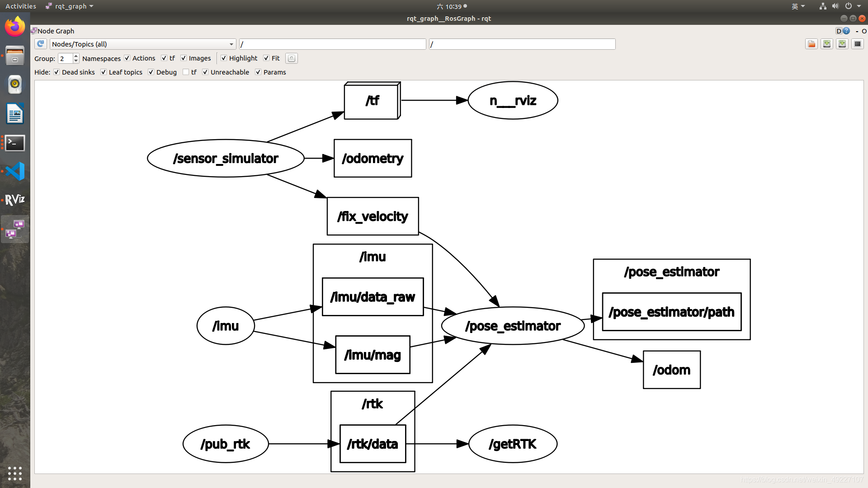The image size is (868, 488).
Task: Toggle the Highlight checkbox
Action: coord(224,58)
